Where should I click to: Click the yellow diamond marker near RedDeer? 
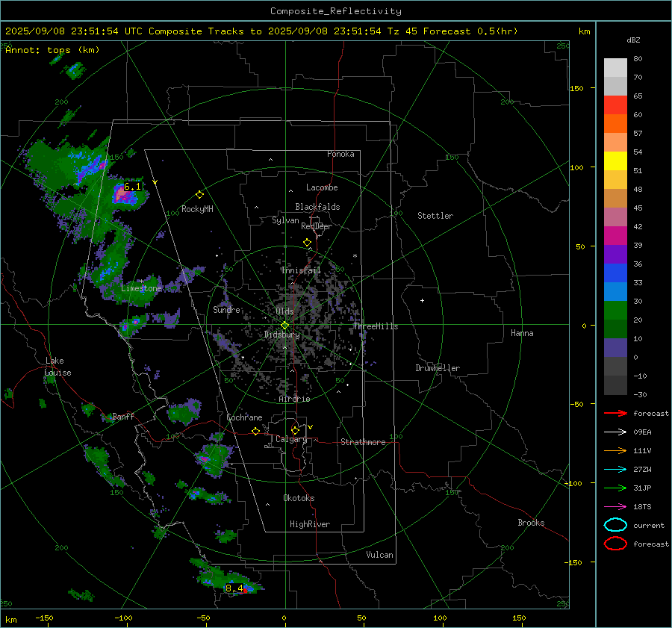point(307,243)
